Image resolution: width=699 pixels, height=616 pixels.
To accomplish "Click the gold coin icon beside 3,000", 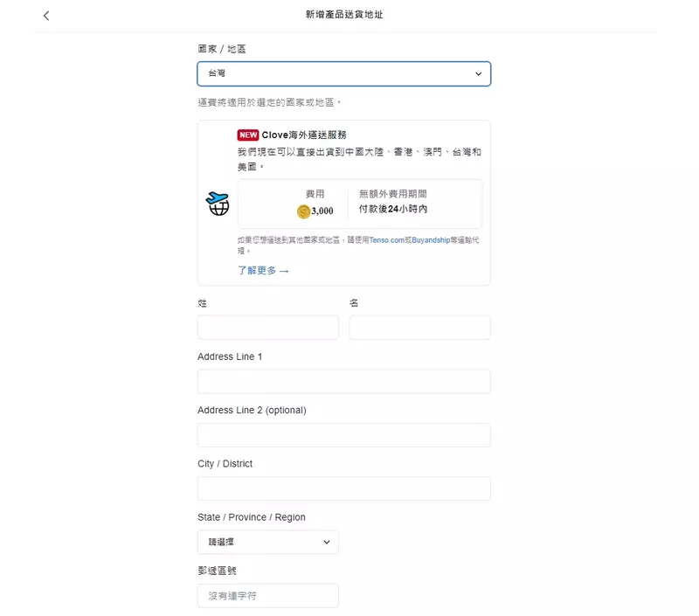I will [303, 211].
